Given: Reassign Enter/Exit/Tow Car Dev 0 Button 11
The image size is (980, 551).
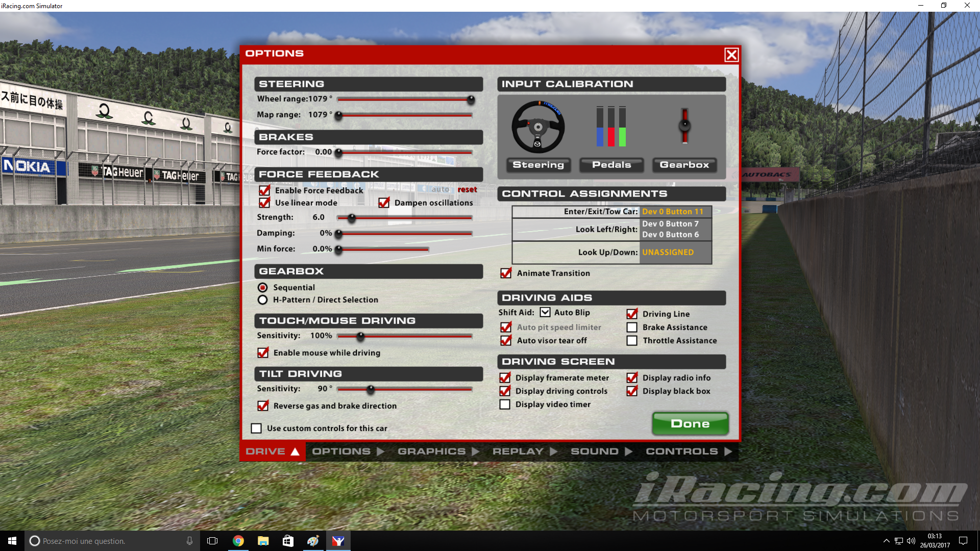Looking at the screenshot, I should (675, 212).
